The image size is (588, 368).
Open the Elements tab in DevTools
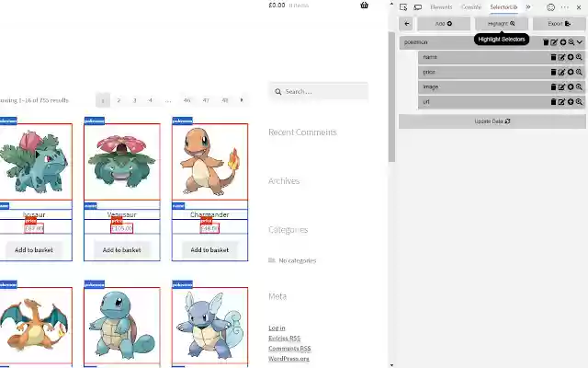[x=441, y=7]
